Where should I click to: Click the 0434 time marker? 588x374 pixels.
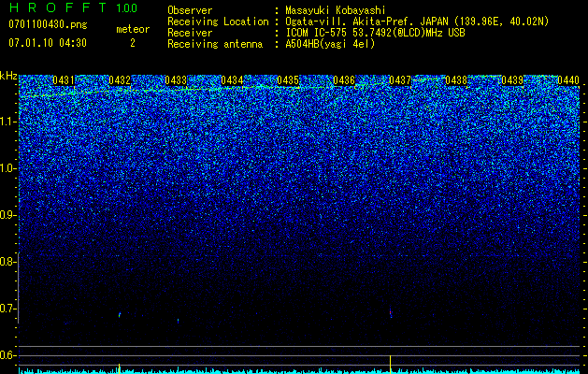point(232,80)
